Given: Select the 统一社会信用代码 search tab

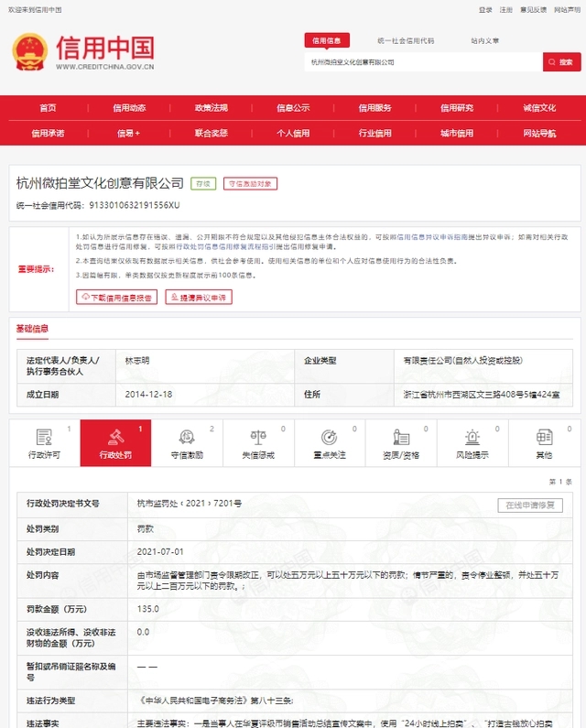Looking at the screenshot, I should click(x=406, y=41).
